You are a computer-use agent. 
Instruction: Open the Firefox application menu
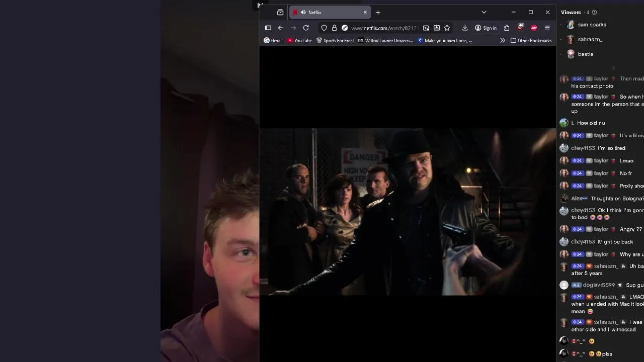547,28
